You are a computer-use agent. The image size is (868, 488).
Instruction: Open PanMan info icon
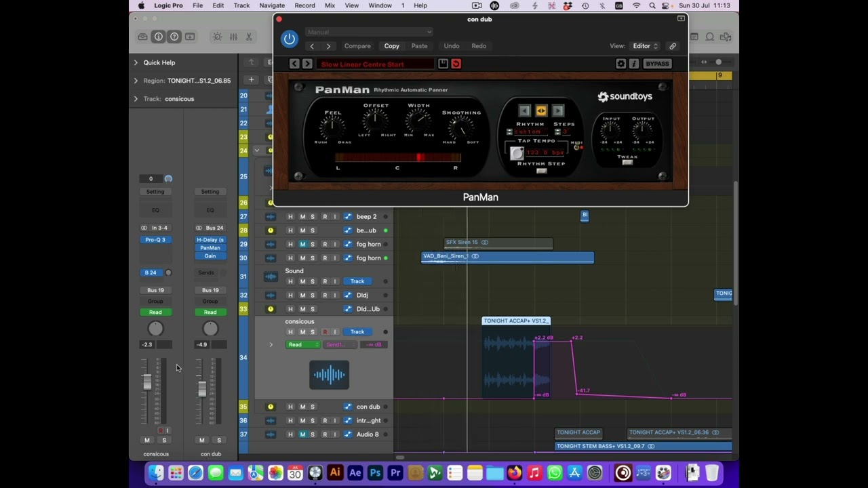(633, 64)
